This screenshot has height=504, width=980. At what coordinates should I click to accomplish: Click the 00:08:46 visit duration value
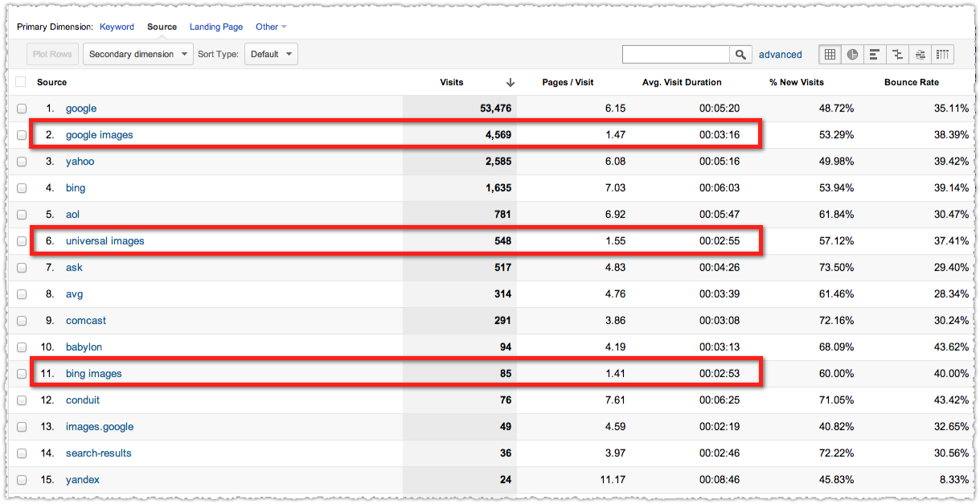[720, 480]
